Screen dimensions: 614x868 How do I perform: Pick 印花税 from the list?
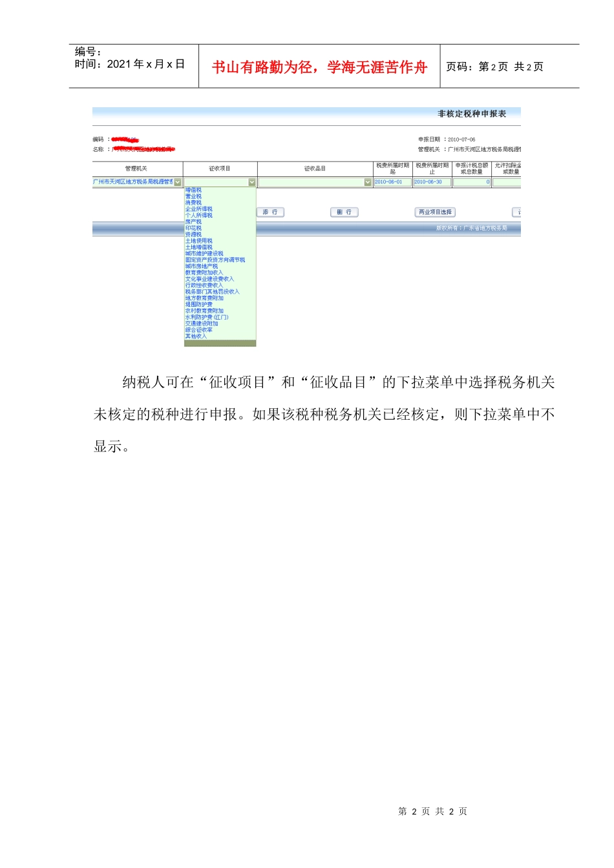click(193, 228)
